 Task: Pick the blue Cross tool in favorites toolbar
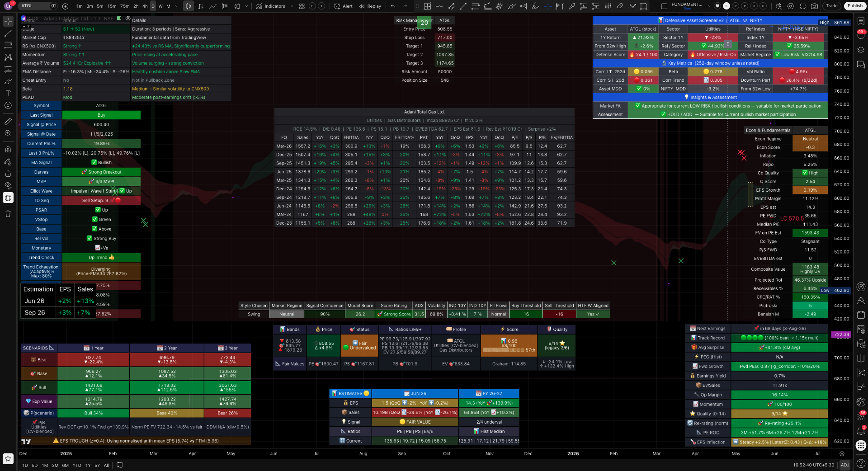tap(547, 6)
